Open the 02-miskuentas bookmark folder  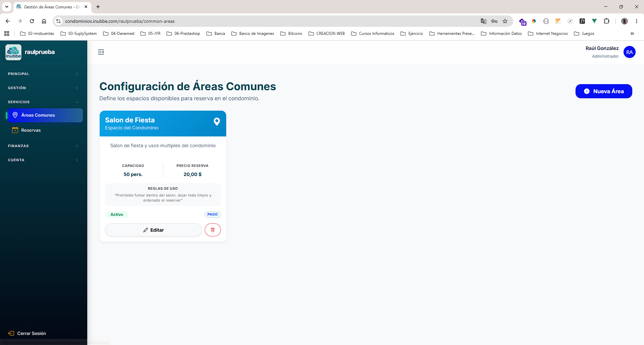tap(37, 34)
